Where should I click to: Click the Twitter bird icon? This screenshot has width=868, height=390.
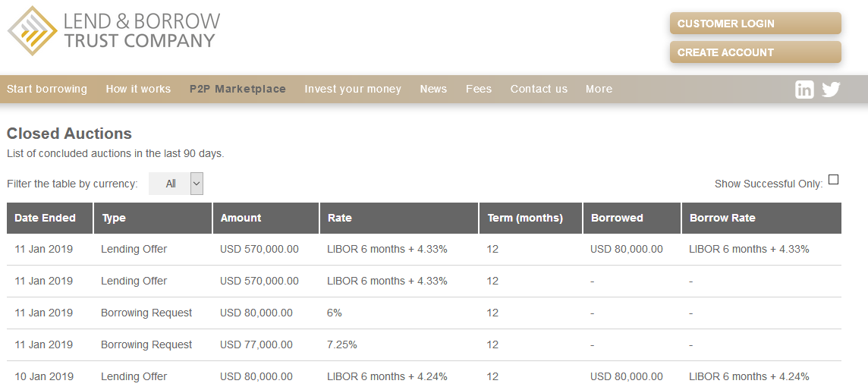831,90
